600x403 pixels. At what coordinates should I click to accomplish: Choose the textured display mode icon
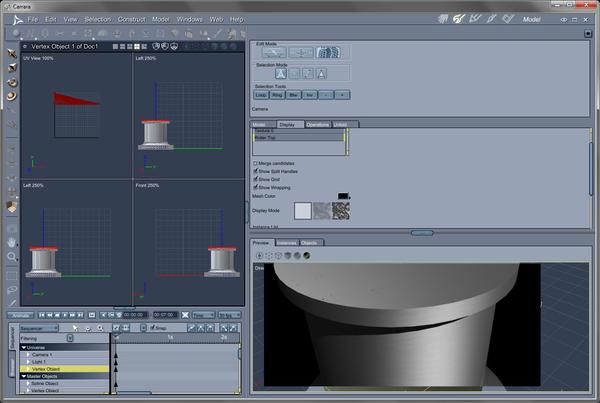[341, 210]
